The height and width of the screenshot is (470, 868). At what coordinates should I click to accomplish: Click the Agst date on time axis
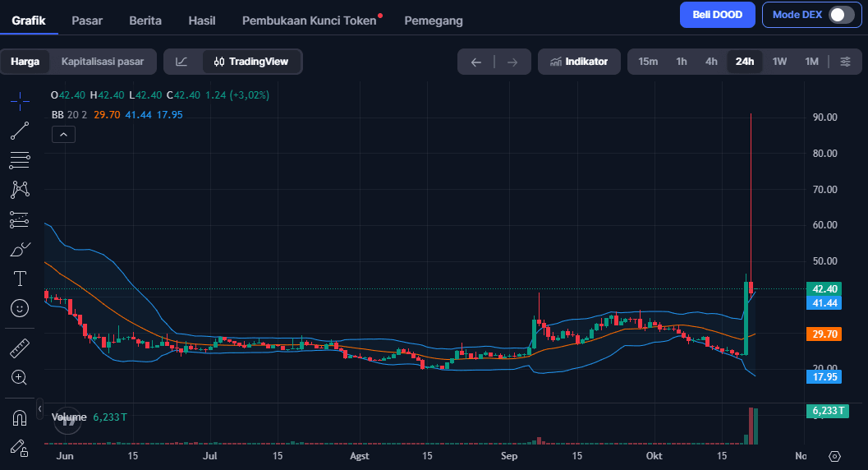[359, 456]
